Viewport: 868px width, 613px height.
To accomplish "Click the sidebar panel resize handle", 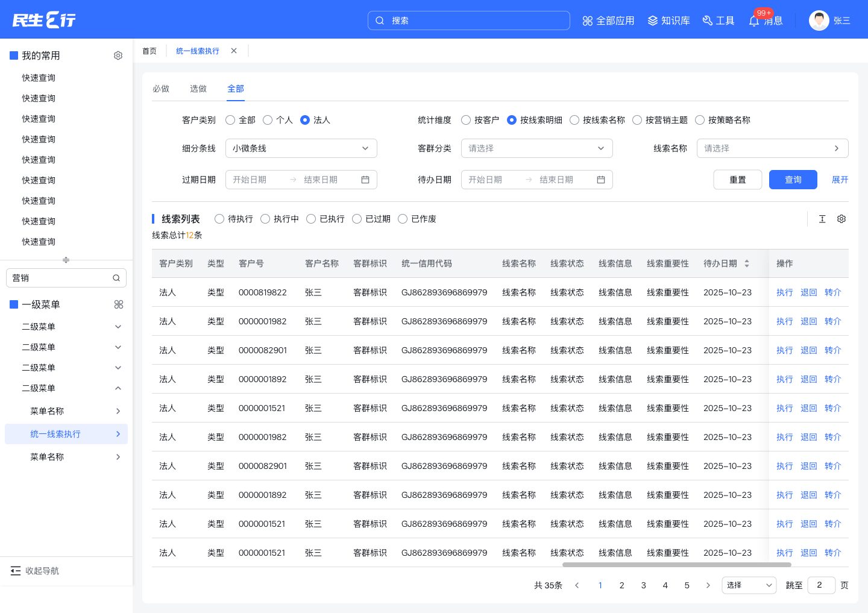I will 66,260.
